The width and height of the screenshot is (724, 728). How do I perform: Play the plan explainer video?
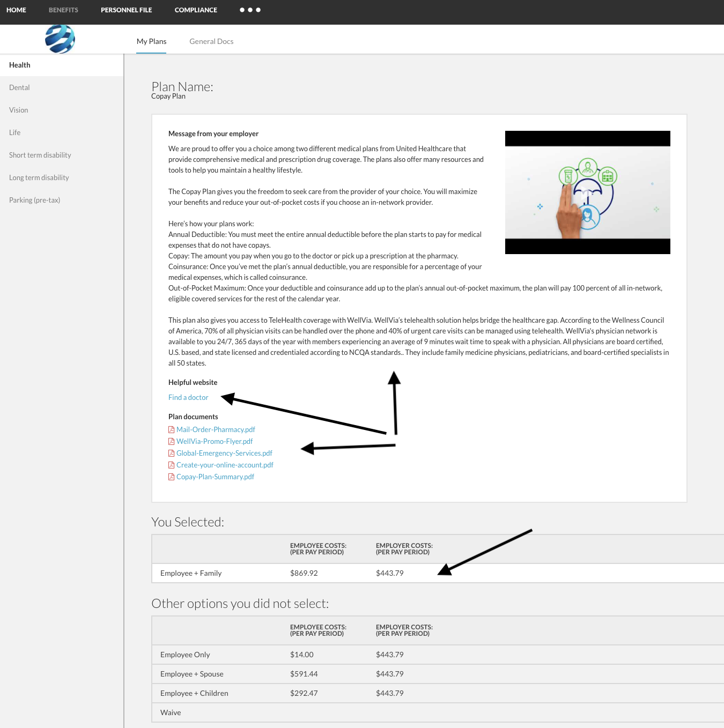[x=588, y=192]
